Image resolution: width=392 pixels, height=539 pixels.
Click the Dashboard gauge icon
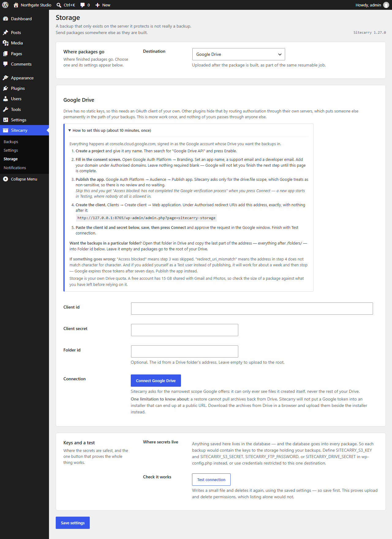pyautogui.click(x=6, y=19)
